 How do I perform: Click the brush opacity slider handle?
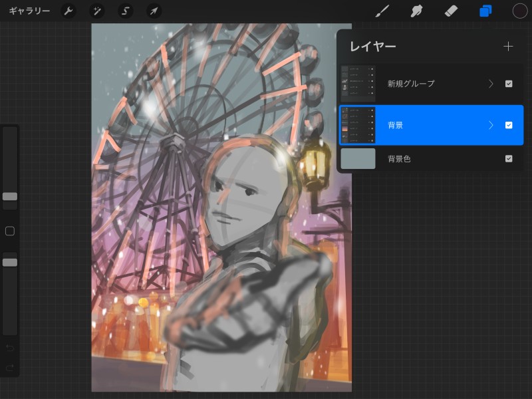click(x=10, y=262)
